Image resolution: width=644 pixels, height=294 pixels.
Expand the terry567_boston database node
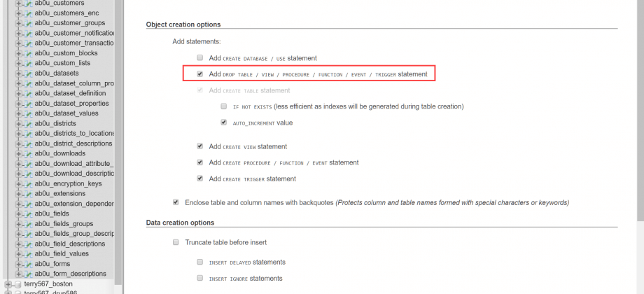click(x=8, y=284)
